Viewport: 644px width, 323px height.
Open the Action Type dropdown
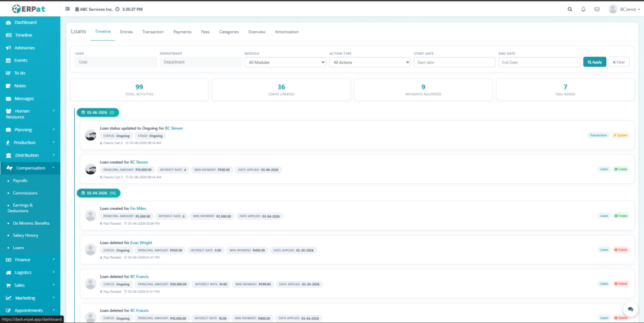tap(370, 62)
